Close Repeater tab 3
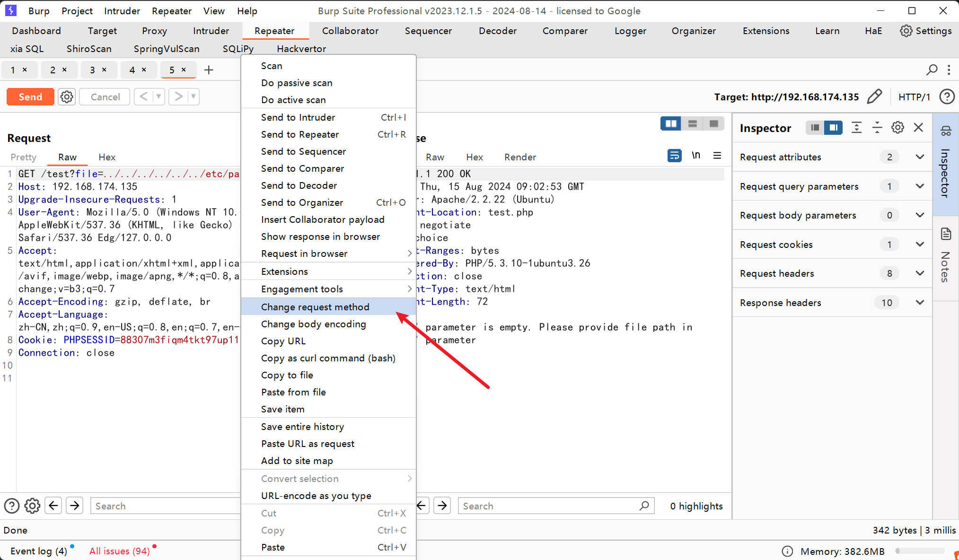The width and height of the screenshot is (959, 560). (x=104, y=70)
